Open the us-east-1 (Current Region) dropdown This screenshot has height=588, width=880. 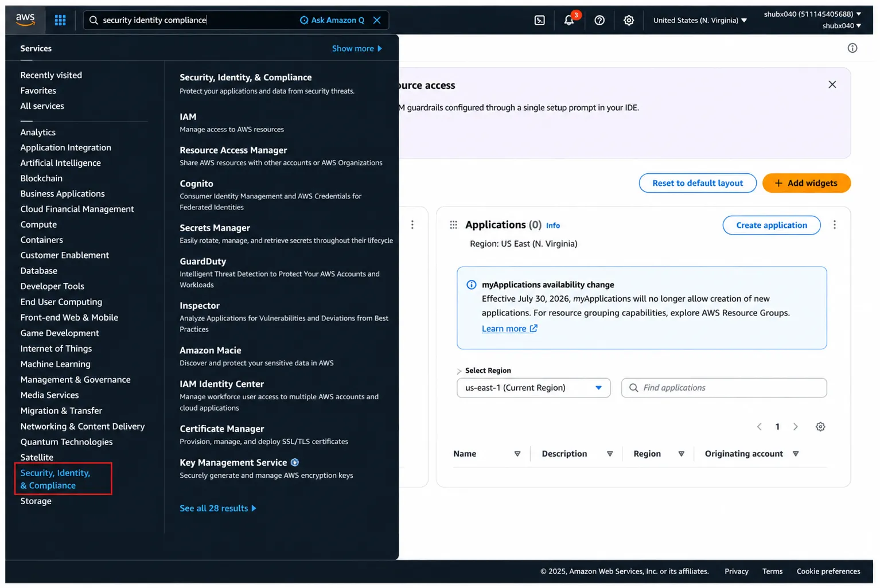click(x=534, y=388)
